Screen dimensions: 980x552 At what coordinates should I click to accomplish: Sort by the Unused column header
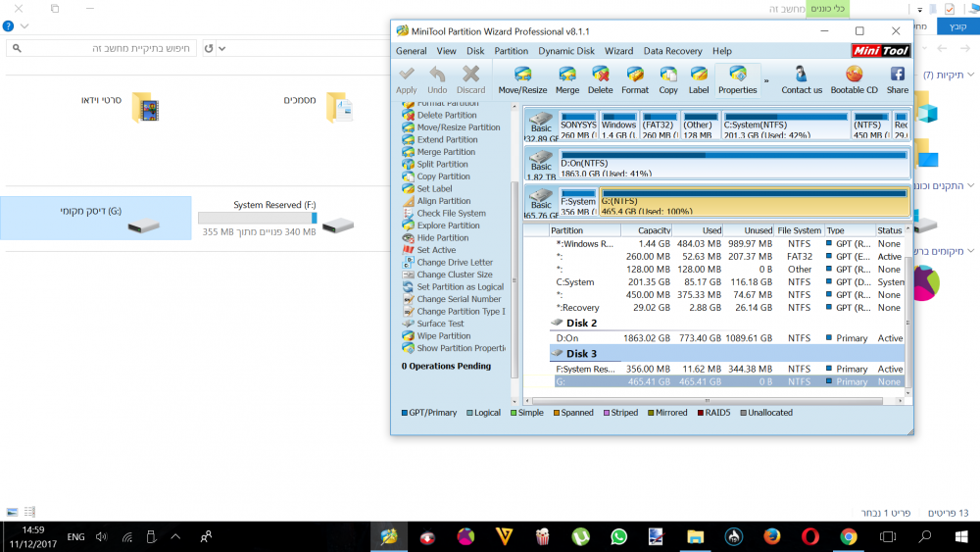(x=749, y=230)
